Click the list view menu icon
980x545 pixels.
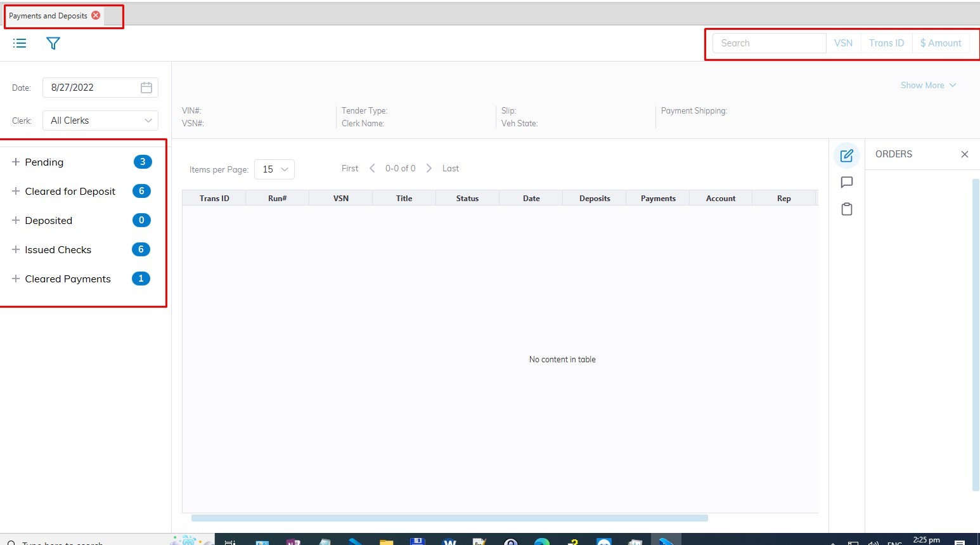coord(20,43)
